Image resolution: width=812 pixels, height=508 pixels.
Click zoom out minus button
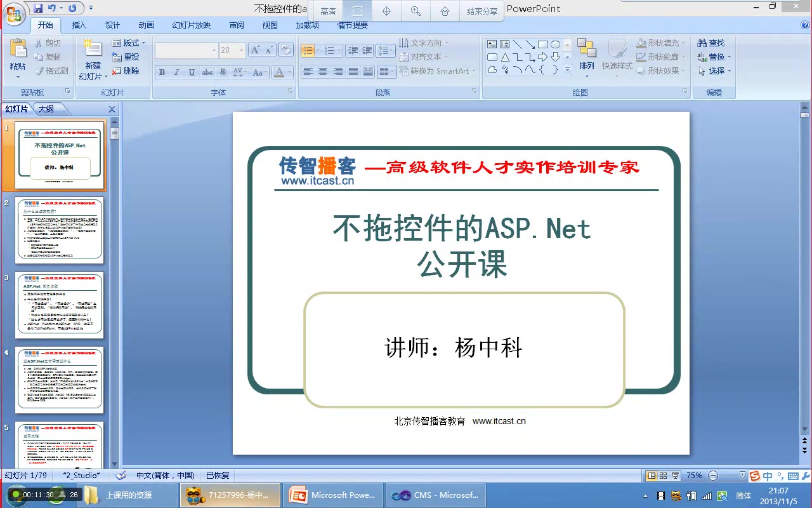click(x=713, y=476)
